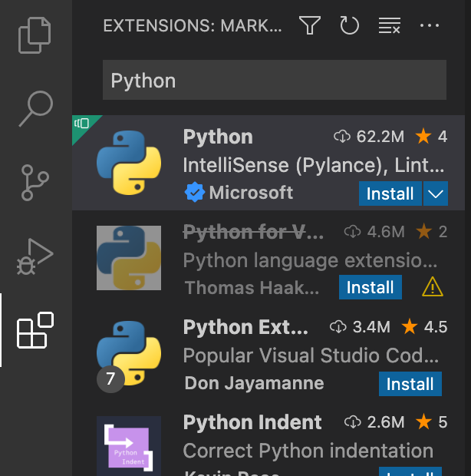This screenshot has height=476, width=471.
Task: Click the warning icon on Python for VSCode
Action: click(x=433, y=288)
